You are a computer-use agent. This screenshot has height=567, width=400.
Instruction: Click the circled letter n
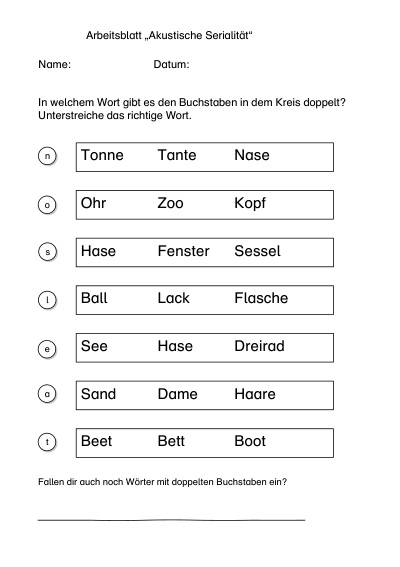[x=47, y=156]
